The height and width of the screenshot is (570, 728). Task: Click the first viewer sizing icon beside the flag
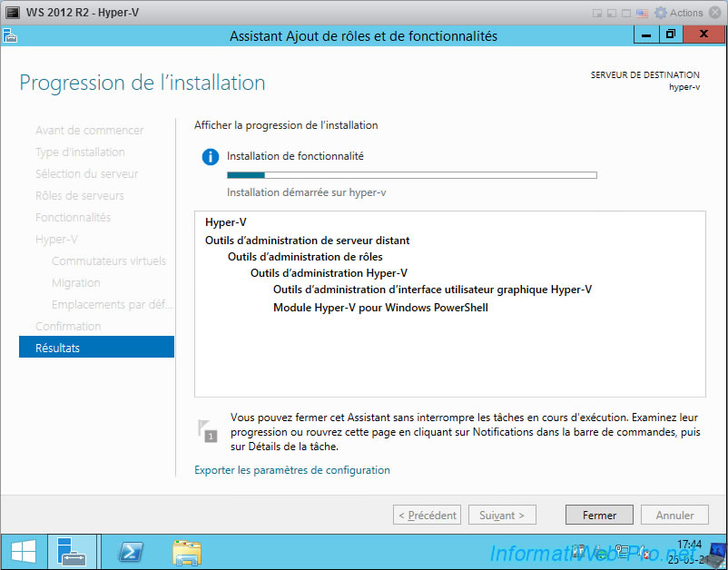597,13
